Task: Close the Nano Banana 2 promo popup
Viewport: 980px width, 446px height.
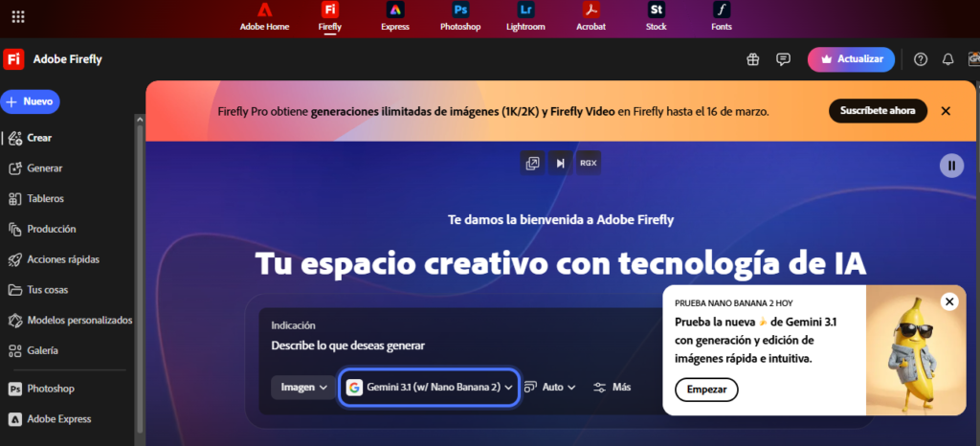Action: point(949,301)
